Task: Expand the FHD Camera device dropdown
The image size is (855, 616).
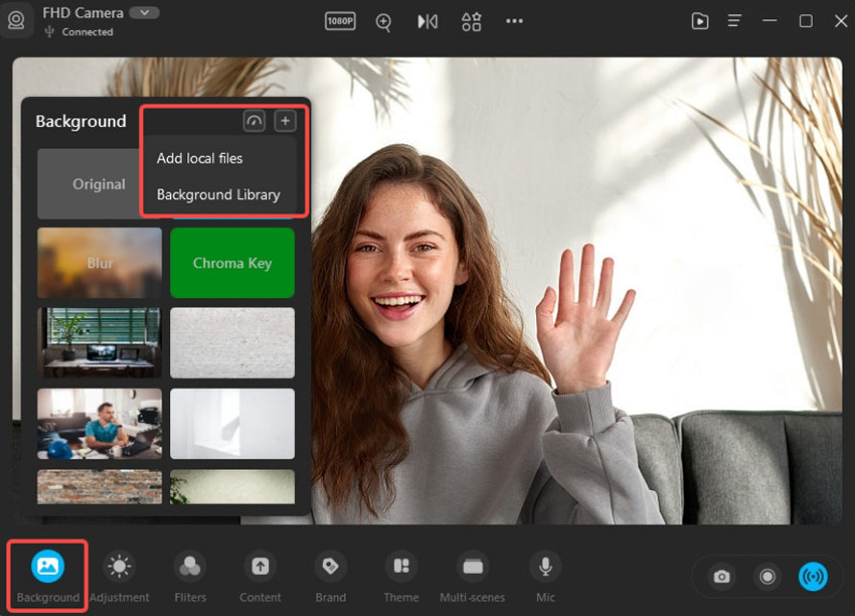Action: coord(144,12)
